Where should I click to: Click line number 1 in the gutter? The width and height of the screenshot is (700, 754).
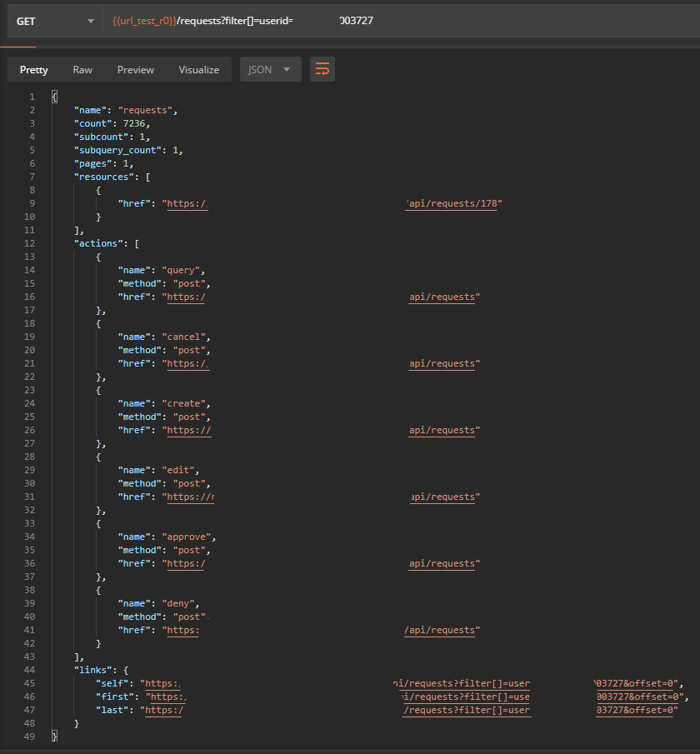(32, 97)
